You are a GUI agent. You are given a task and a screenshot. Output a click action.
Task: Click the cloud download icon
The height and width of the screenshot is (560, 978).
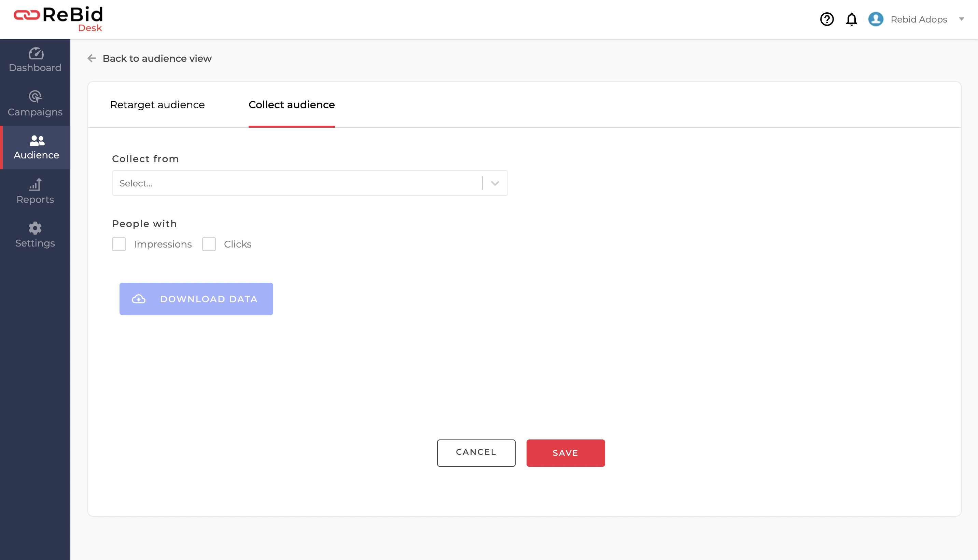[x=139, y=299]
